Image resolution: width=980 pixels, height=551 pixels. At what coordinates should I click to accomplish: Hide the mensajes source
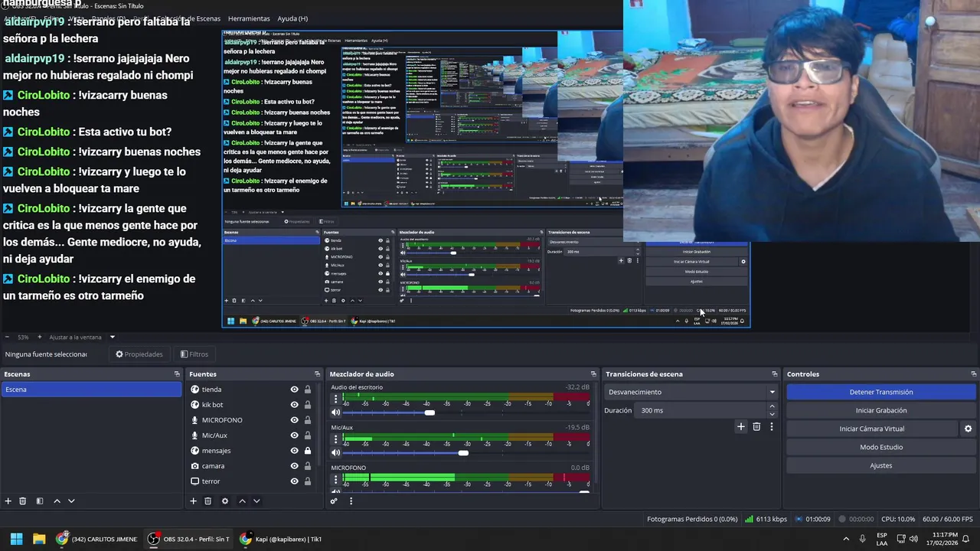click(x=294, y=451)
